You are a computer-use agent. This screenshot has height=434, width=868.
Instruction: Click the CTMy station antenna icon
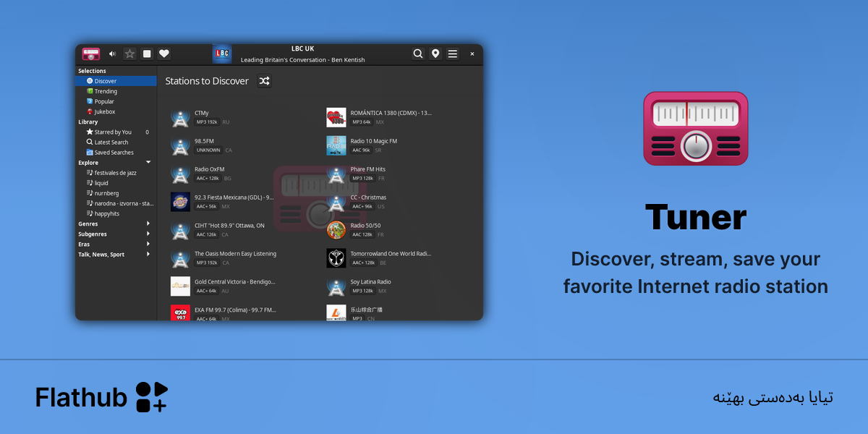[180, 117]
